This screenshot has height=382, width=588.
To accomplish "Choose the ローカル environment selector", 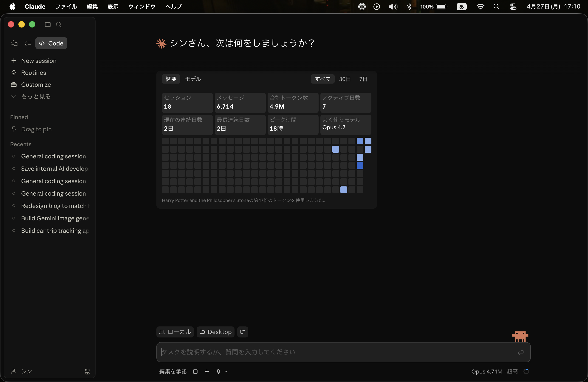I will pyautogui.click(x=175, y=332).
